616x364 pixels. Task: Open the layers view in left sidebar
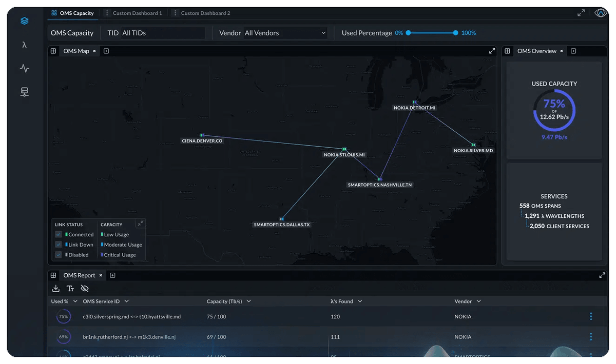(x=24, y=21)
